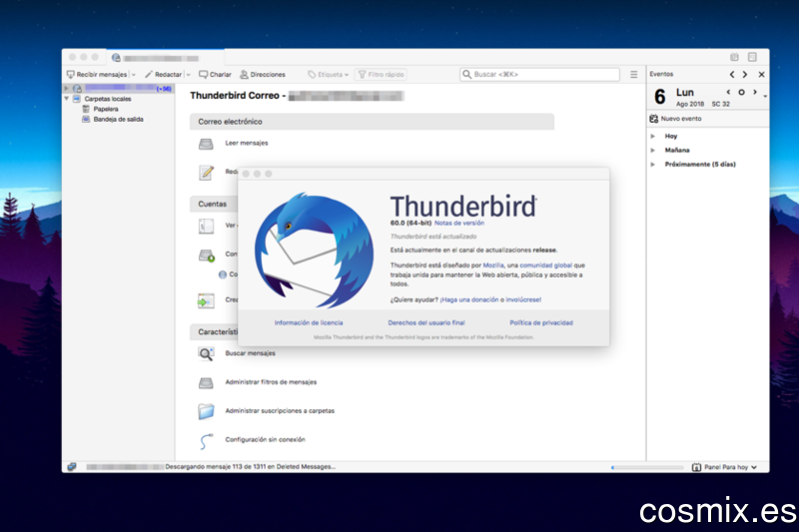This screenshot has height=532, width=799.
Task: Click the Cuentas section header
Action: click(214, 204)
